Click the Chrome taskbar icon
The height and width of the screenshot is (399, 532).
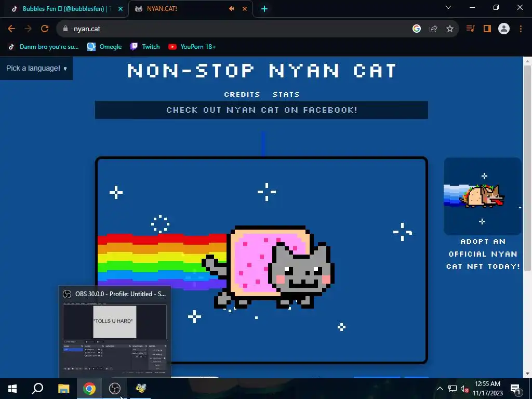tap(89, 389)
